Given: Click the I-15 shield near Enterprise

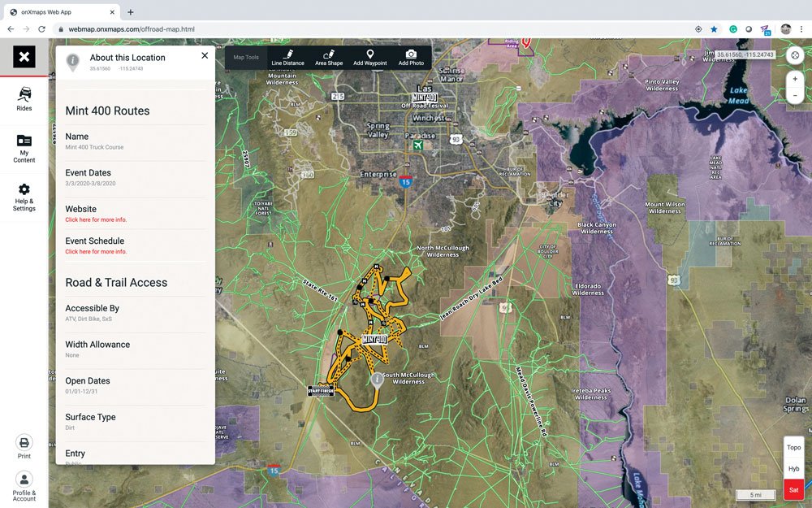Looking at the screenshot, I should click(405, 181).
